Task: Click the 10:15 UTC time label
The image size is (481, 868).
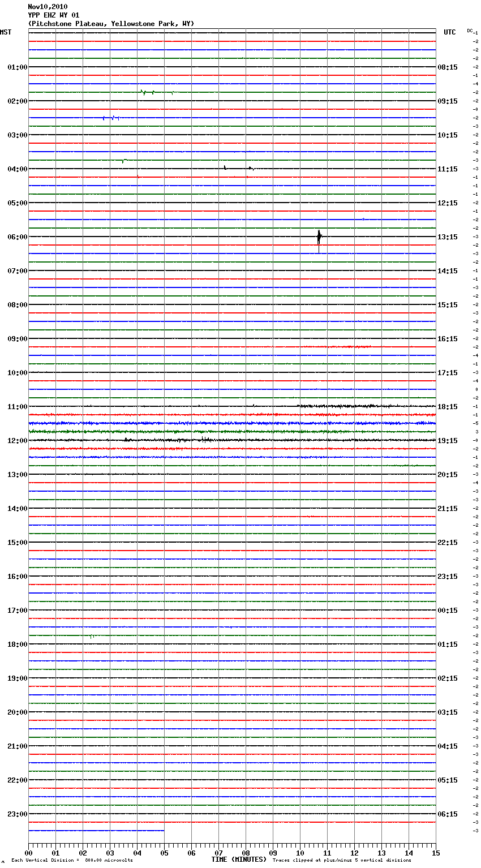Action: 448,135
